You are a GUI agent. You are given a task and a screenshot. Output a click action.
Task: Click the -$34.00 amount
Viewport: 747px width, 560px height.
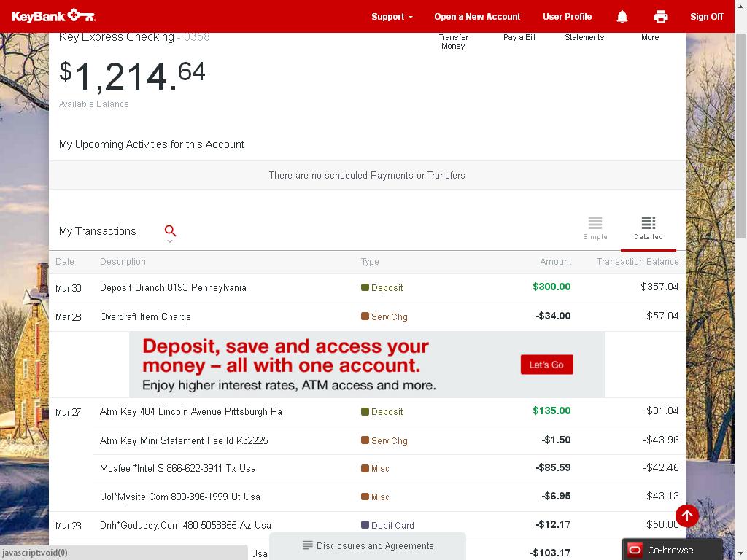(553, 316)
